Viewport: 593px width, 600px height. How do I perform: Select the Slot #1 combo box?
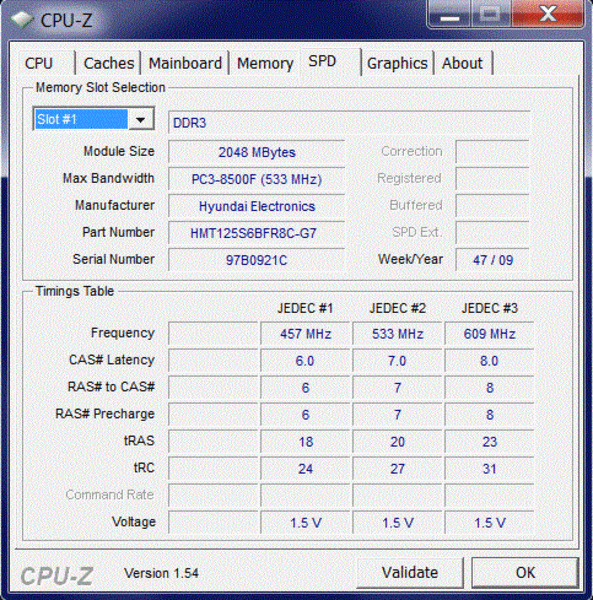[94, 119]
